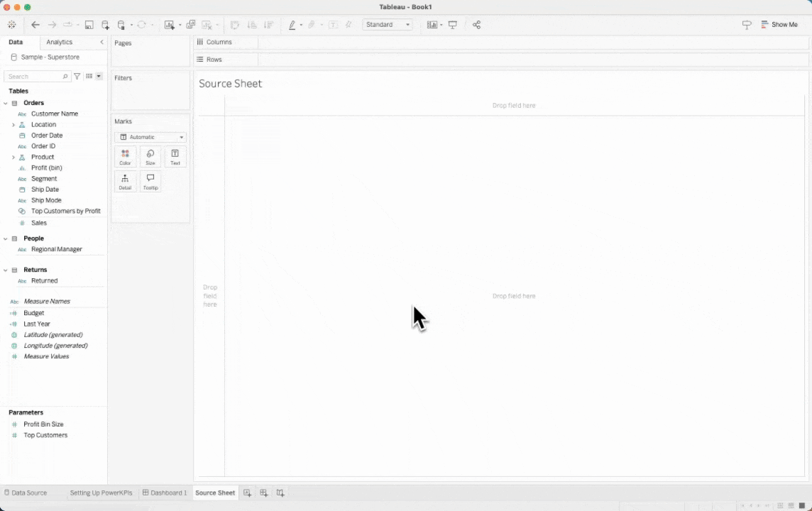This screenshot has width=812, height=511.
Task: Click the filter icon beside Search field
Action: point(77,76)
